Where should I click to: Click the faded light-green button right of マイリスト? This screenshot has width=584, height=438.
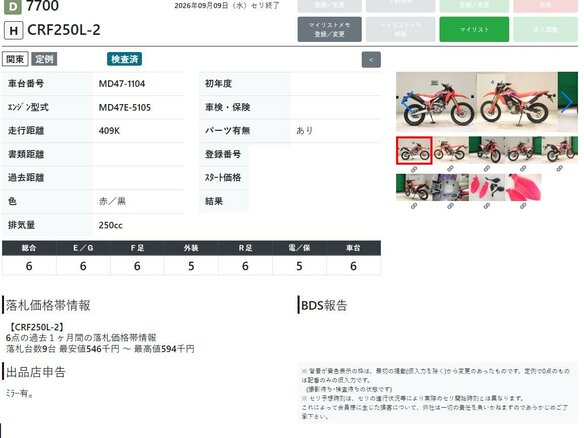point(546,29)
